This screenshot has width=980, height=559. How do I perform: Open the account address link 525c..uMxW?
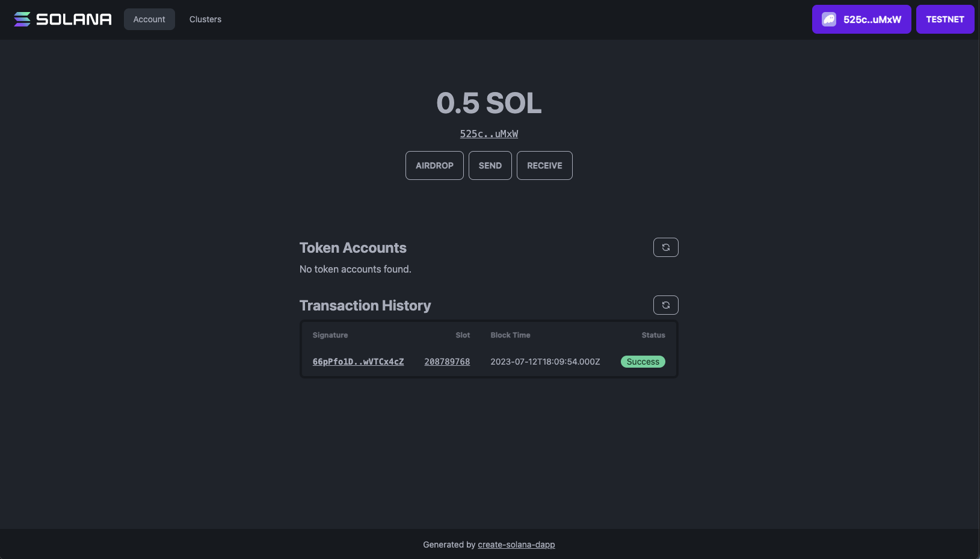[488, 134]
